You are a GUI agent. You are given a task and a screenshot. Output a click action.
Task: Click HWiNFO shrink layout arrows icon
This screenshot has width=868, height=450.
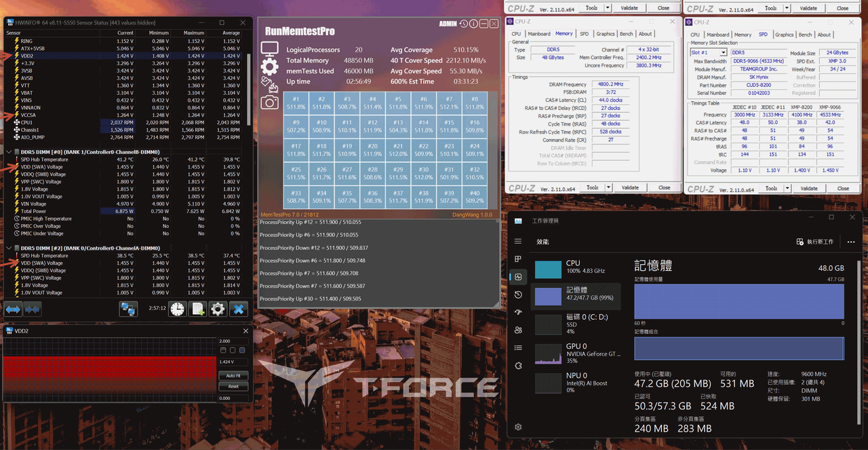(33, 310)
